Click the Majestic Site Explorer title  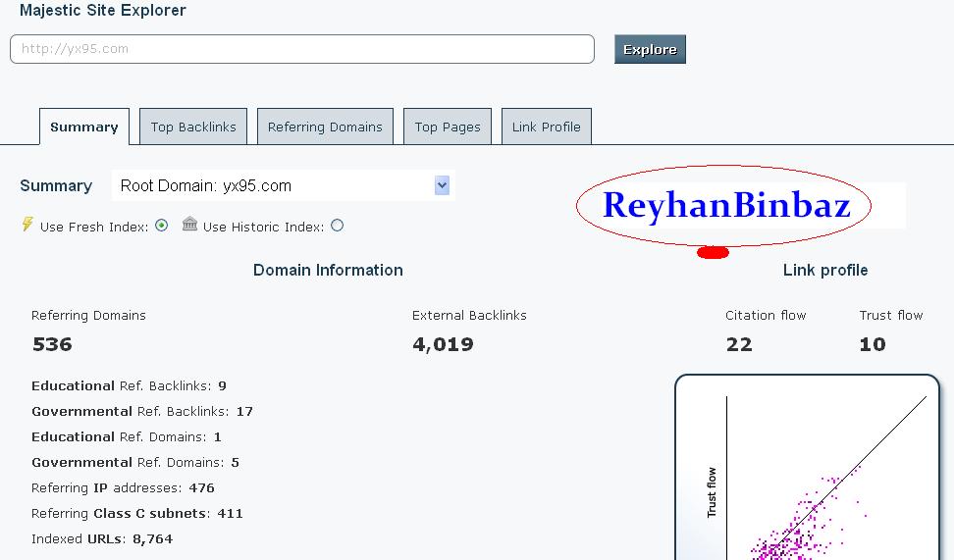(103, 11)
